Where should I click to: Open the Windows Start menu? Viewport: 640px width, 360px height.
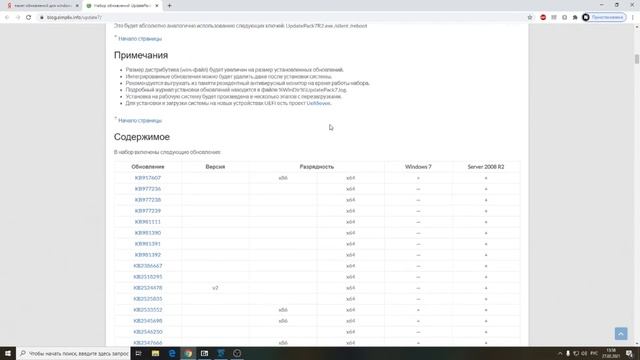[8, 353]
